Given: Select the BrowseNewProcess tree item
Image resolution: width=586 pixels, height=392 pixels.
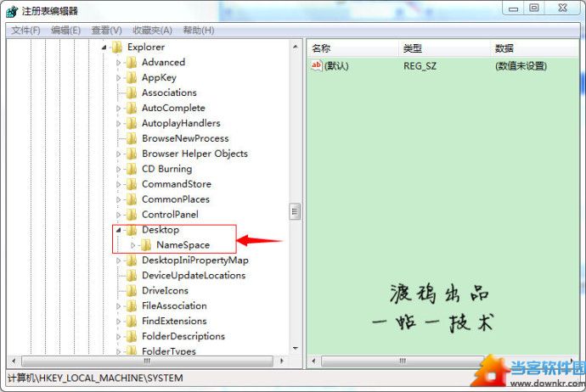Looking at the screenshot, I should click(x=185, y=138).
